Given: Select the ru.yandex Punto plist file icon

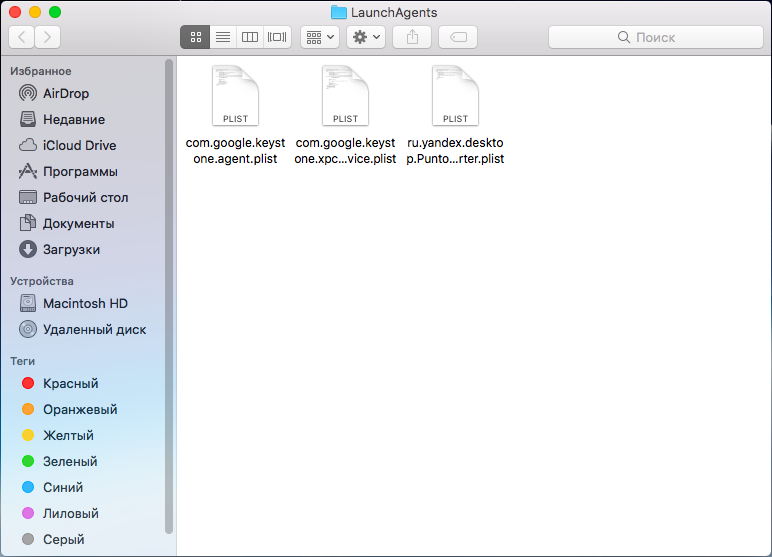Looking at the screenshot, I should (455, 96).
